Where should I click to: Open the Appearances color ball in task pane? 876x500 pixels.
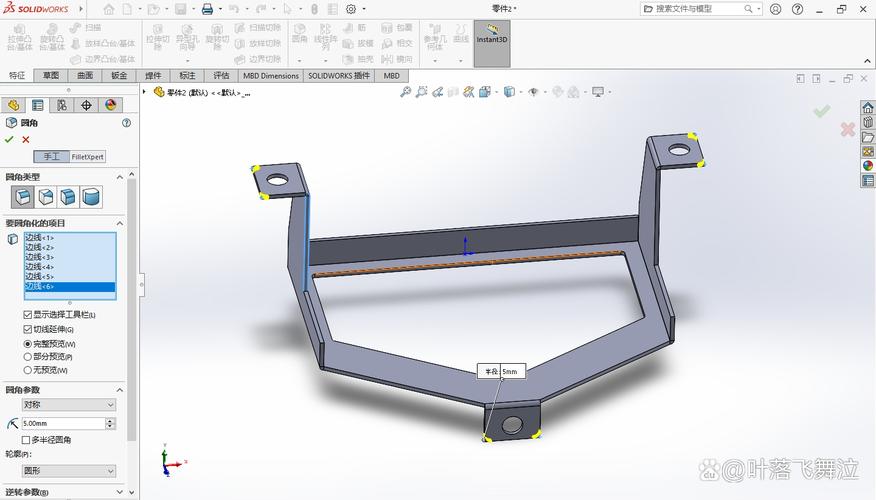(868, 166)
